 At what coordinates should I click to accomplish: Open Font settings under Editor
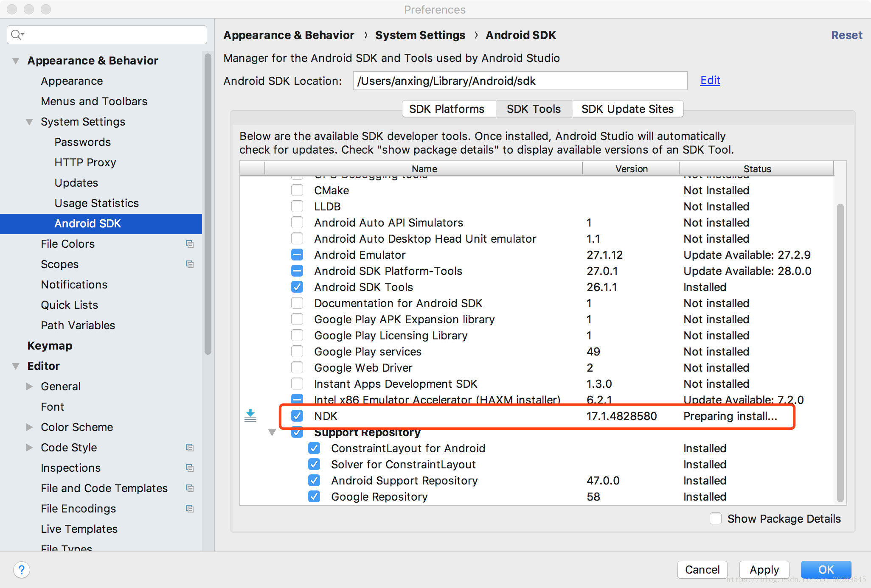tap(52, 407)
